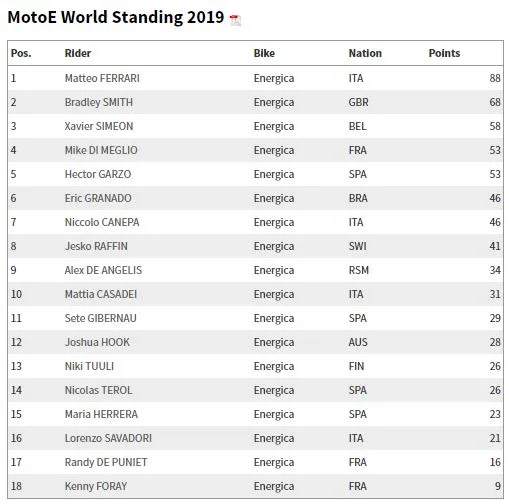Select Eric GRANADO rider name
509x504 pixels.
pos(98,198)
